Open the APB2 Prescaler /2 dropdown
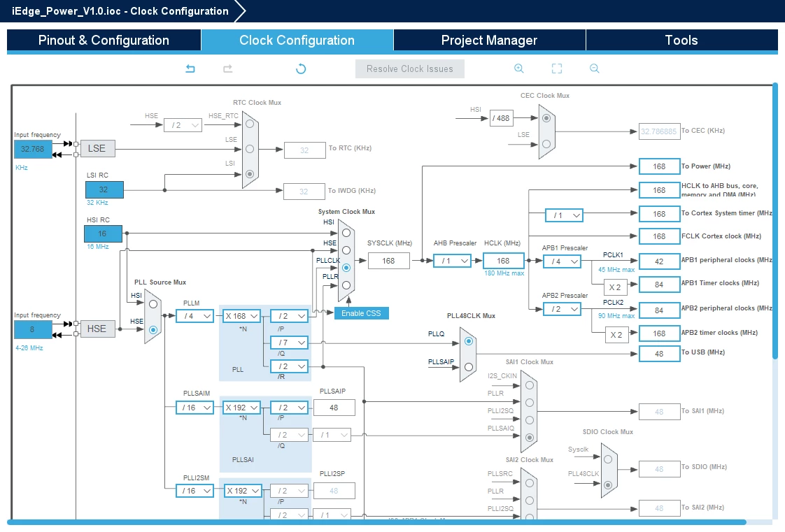The height and width of the screenshot is (532, 785). click(x=563, y=310)
